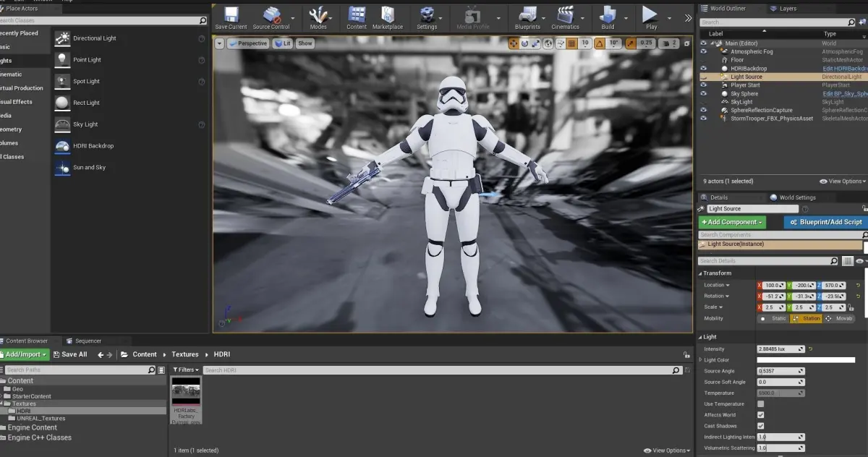This screenshot has height=457, width=868.
Task: Open the Blueprints toolbar icon
Action: click(527, 15)
